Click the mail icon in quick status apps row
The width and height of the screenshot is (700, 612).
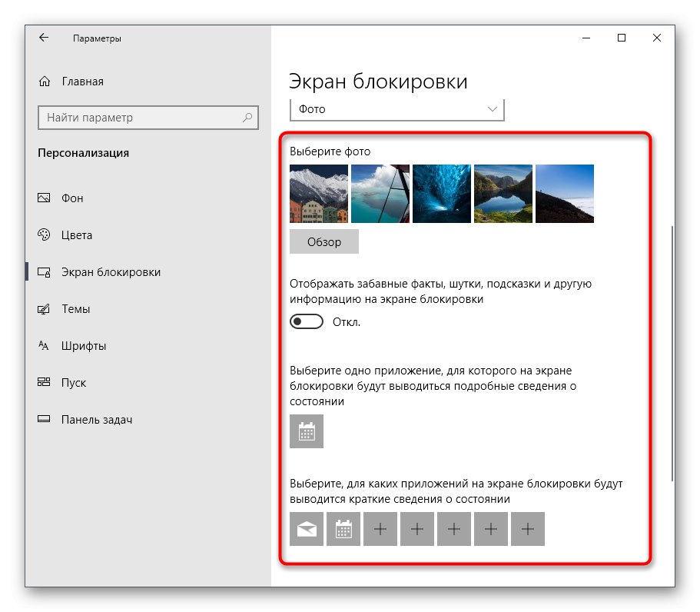[x=307, y=529]
